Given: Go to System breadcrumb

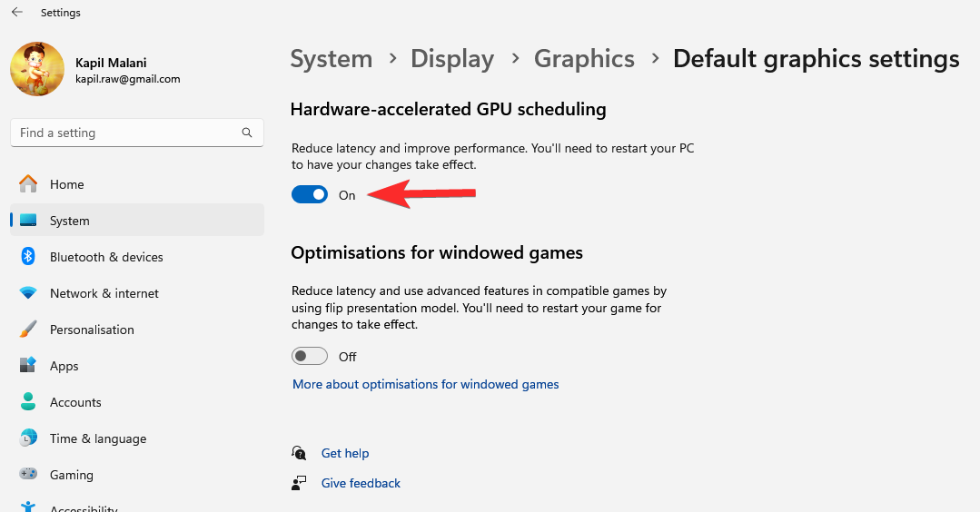Looking at the screenshot, I should click(x=331, y=59).
